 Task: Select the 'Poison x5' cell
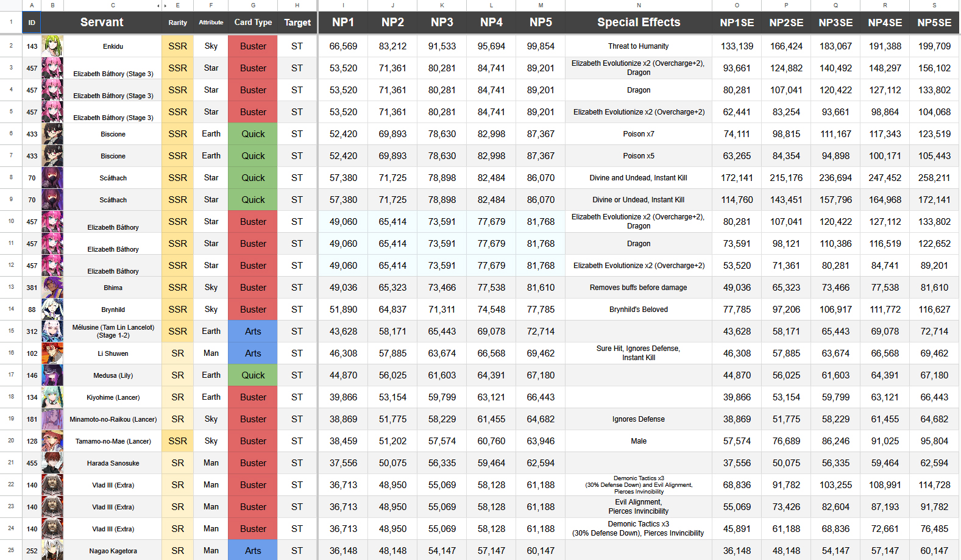639,156
